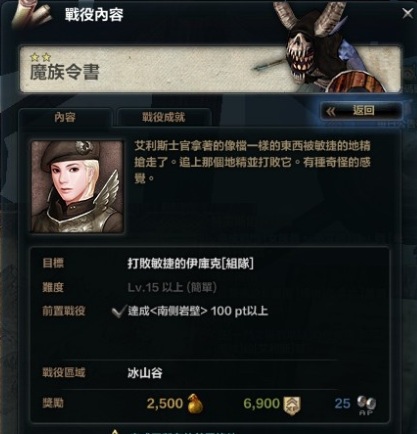Click the scroll icon beside 戰役內容
This screenshot has width=417, height=434.
point(31,14)
